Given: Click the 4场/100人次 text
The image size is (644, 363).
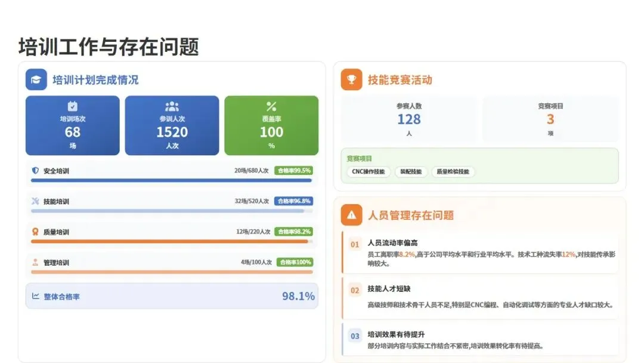Looking at the screenshot, I should pos(256,262).
